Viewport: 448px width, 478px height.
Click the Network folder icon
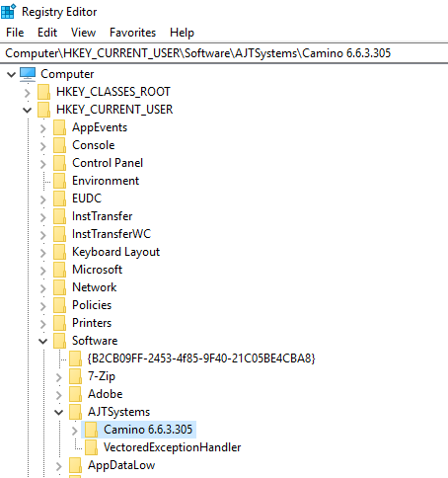coord(59,287)
